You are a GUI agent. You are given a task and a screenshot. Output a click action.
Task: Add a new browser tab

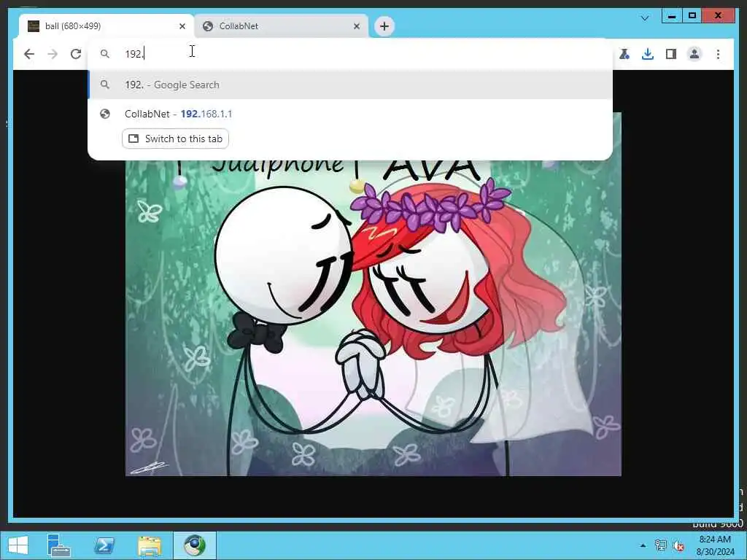pyautogui.click(x=384, y=26)
